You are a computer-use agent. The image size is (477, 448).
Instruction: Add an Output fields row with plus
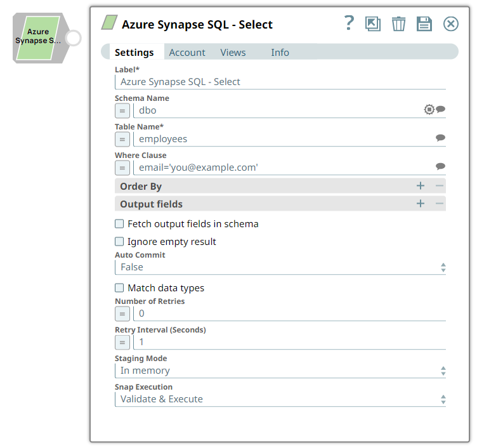click(421, 203)
